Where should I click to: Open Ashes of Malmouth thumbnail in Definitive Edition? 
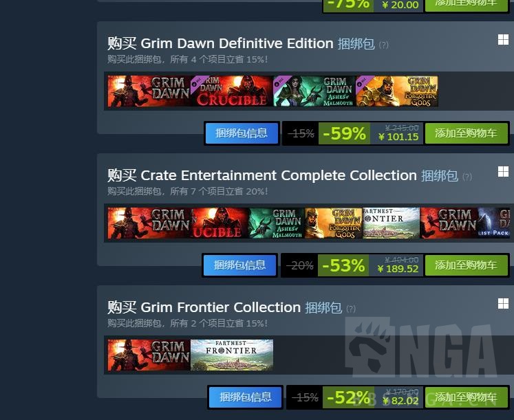tap(314, 91)
